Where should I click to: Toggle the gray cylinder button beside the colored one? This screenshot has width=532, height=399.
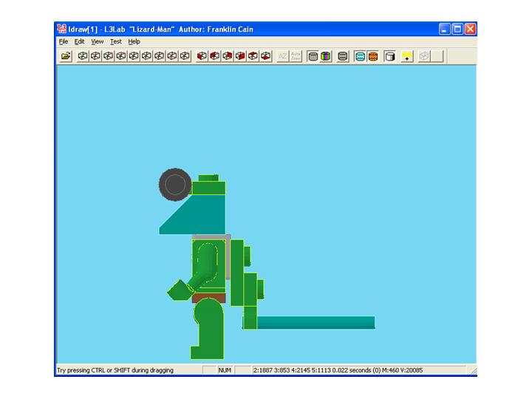[313, 56]
